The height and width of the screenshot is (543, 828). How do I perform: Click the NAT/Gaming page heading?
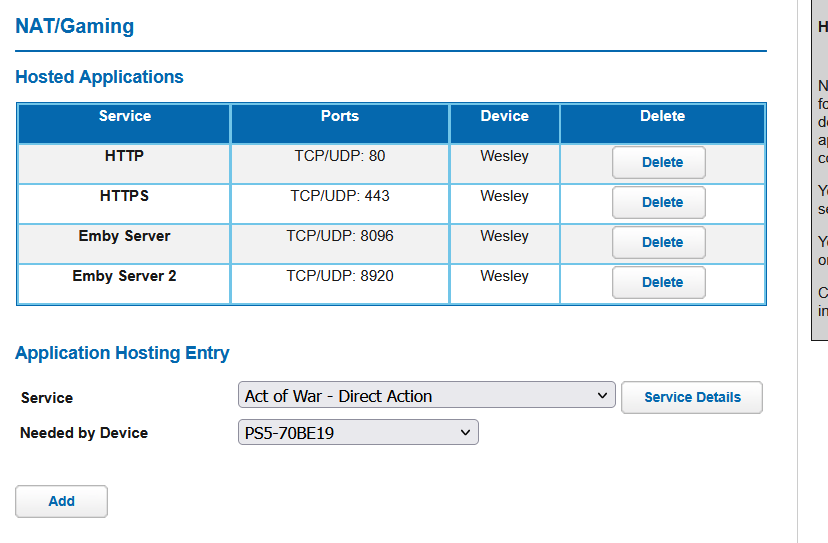[x=75, y=27]
